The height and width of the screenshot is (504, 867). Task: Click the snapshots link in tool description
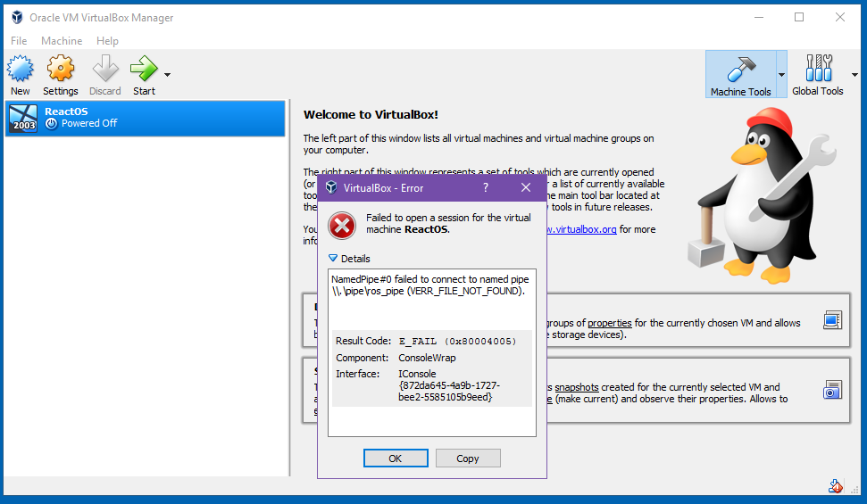577,387
